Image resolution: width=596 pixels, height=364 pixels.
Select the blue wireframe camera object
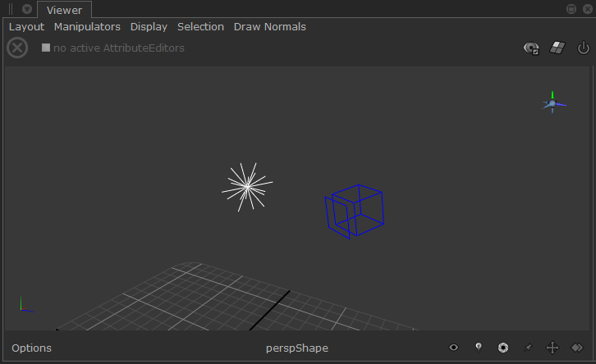tap(355, 212)
